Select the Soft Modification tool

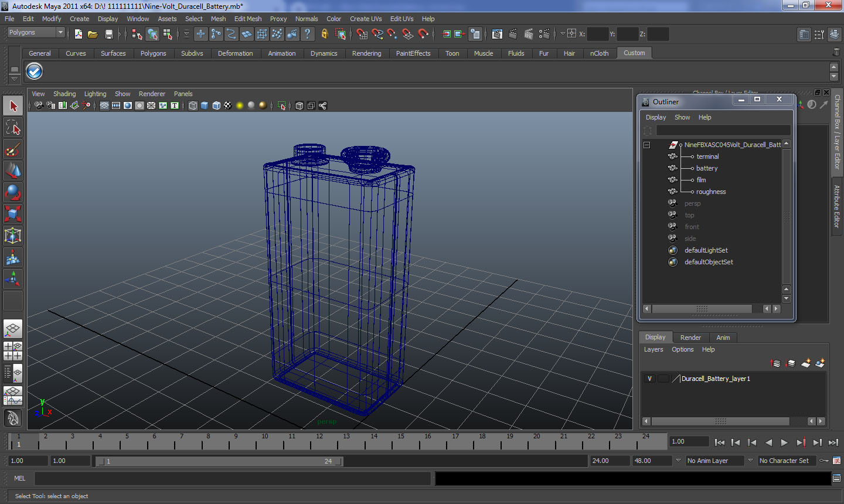(13, 257)
